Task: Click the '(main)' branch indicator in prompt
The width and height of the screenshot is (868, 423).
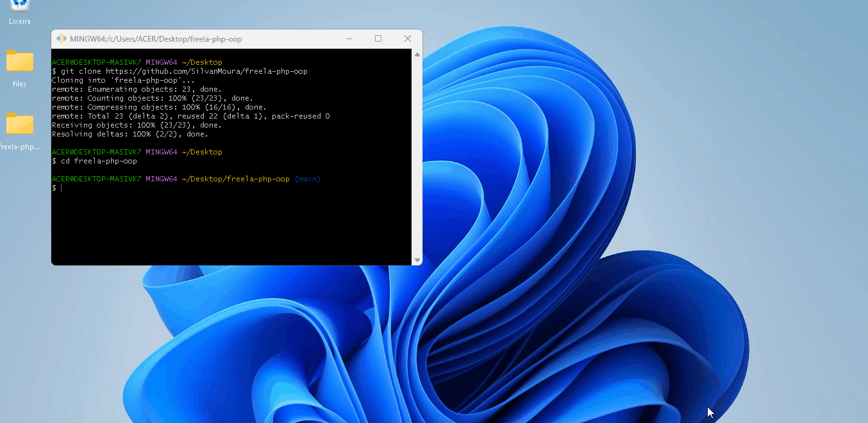Action: pyautogui.click(x=308, y=179)
